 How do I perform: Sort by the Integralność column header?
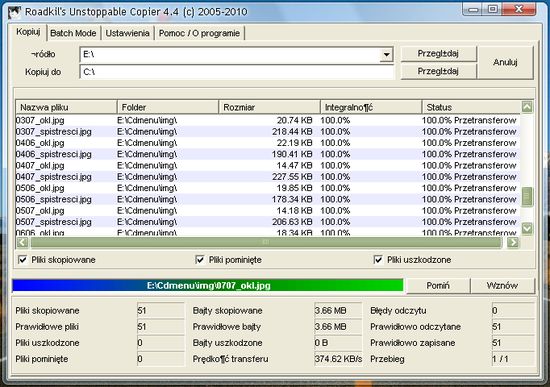pos(371,107)
